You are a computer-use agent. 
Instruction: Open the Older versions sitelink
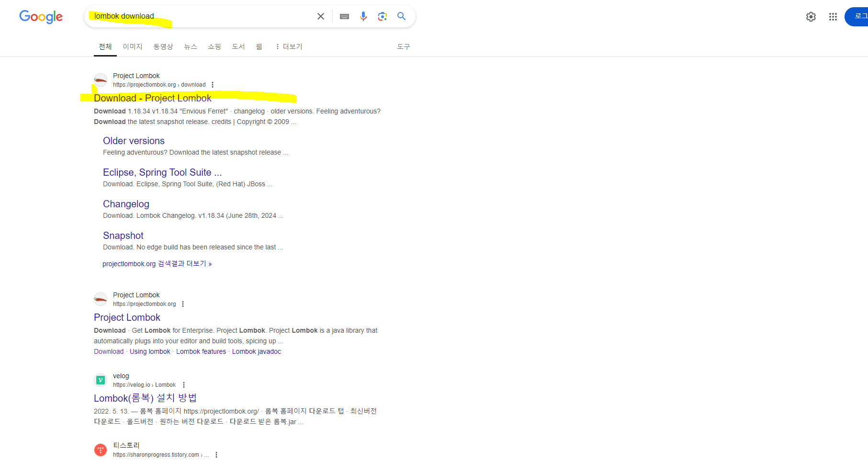134,141
